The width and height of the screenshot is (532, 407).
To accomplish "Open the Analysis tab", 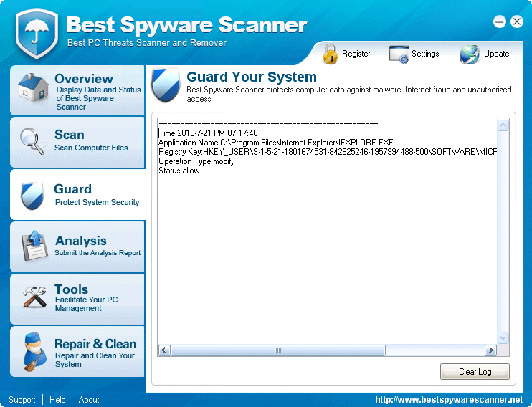I will [77, 246].
